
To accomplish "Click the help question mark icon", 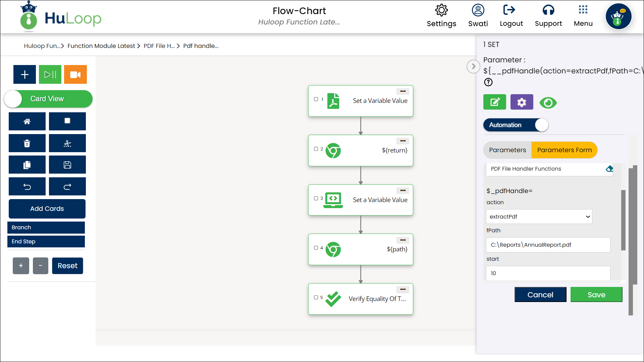I will 488,82.
